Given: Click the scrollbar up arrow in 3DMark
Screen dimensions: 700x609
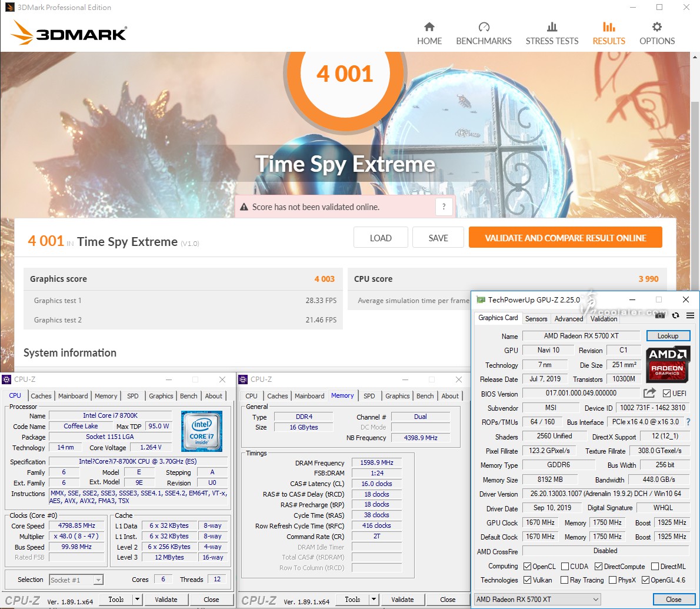Looking at the screenshot, I should coord(695,57).
